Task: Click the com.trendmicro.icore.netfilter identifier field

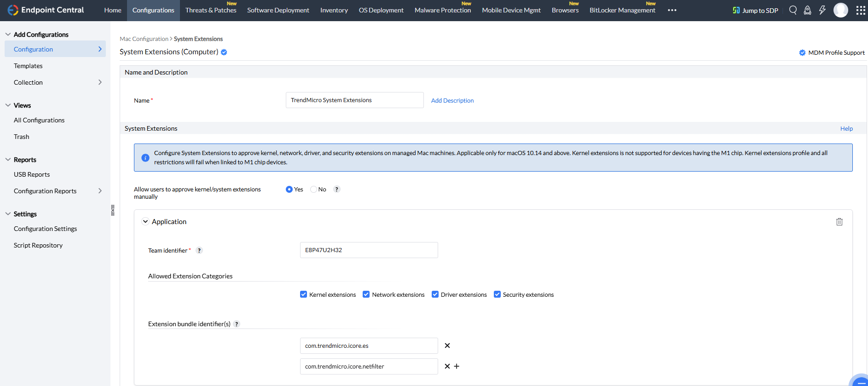Action: [369, 366]
